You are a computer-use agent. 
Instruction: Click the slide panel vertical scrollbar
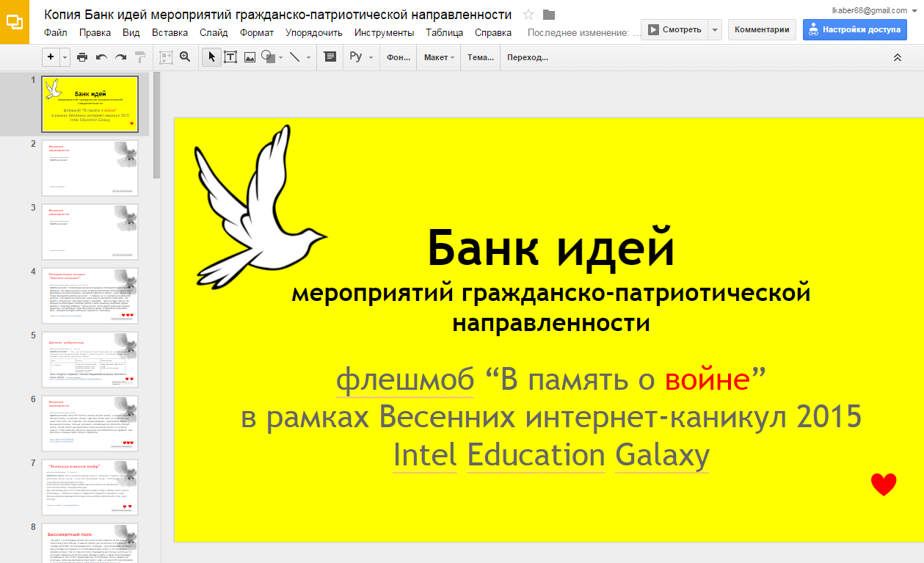156,125
